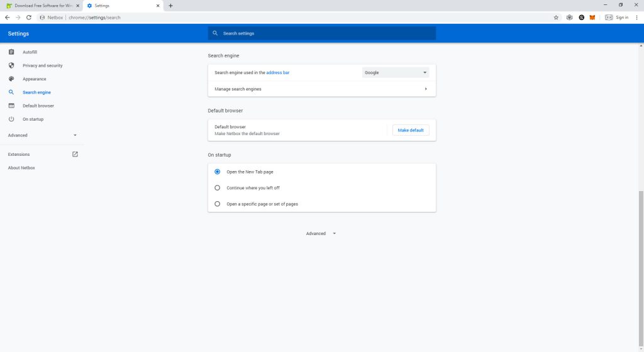This screenshot has width=644, height=352.
Task: Open a new tab with the plus icon
Action: point(170,6)
